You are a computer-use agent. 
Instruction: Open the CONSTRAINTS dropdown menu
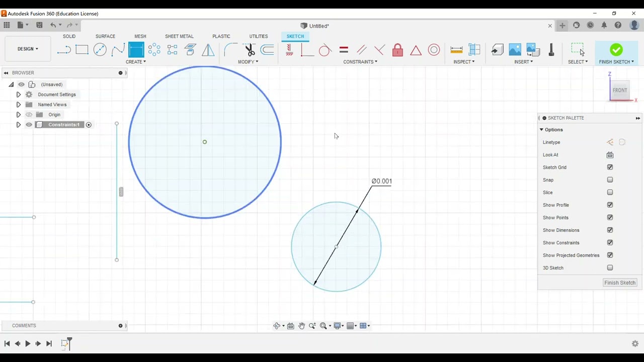(x=360, y=62)
